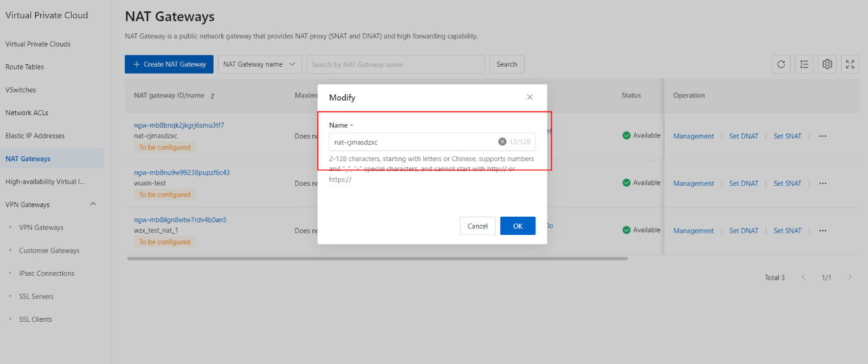Toggle the fullscreen expand icon

[850, 64]
